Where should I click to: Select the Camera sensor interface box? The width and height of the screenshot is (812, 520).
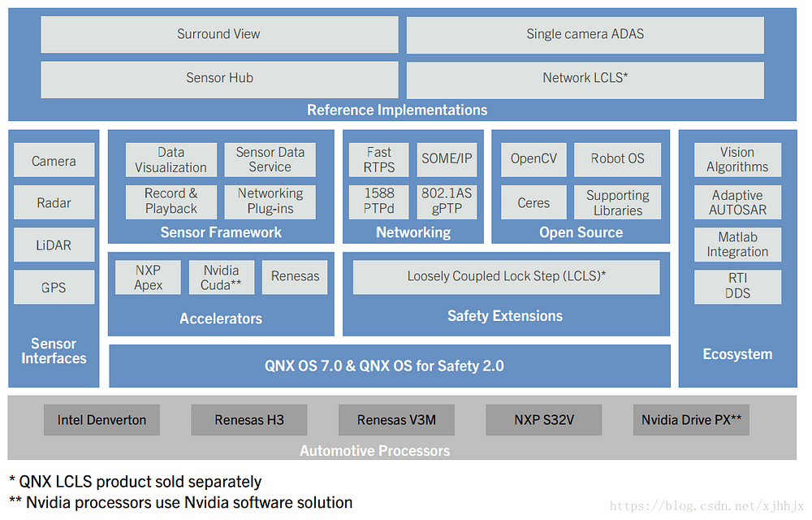tap(54, 160)
